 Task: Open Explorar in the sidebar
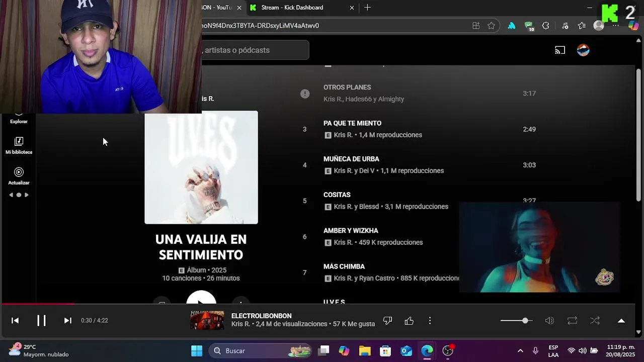point(19,119)
